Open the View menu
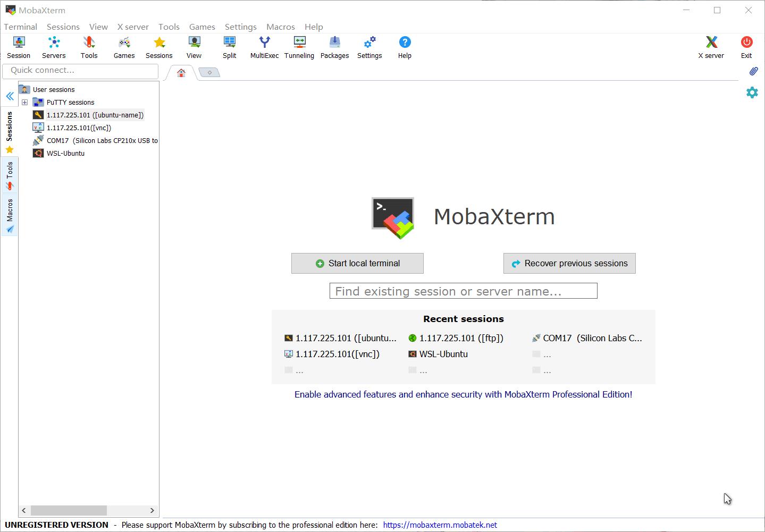Viewport: 765px width, 532px height. click(x=98, y=27)
